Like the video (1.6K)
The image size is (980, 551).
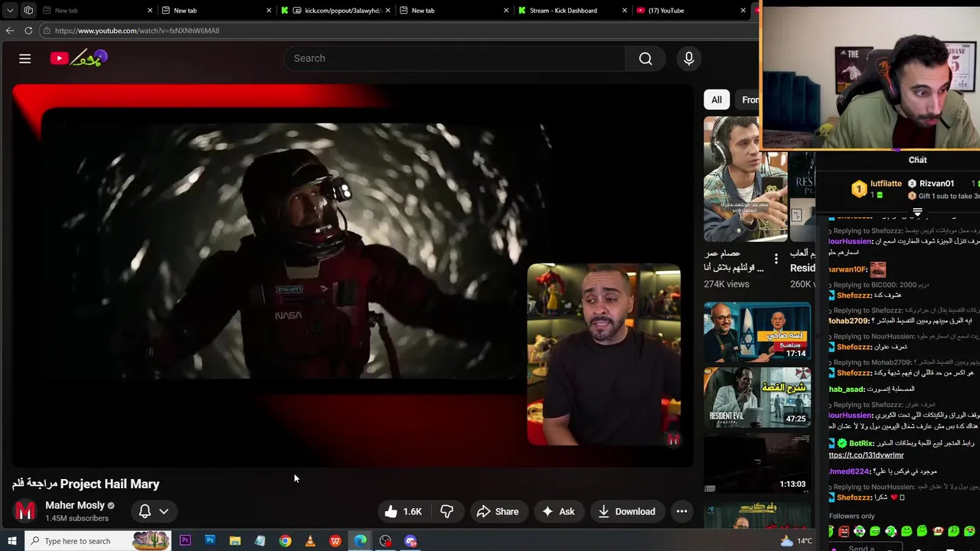[403, 511]
